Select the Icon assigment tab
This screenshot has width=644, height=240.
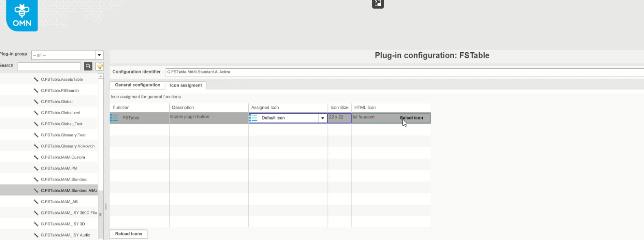pyautogui.click(x=186, y=85)
